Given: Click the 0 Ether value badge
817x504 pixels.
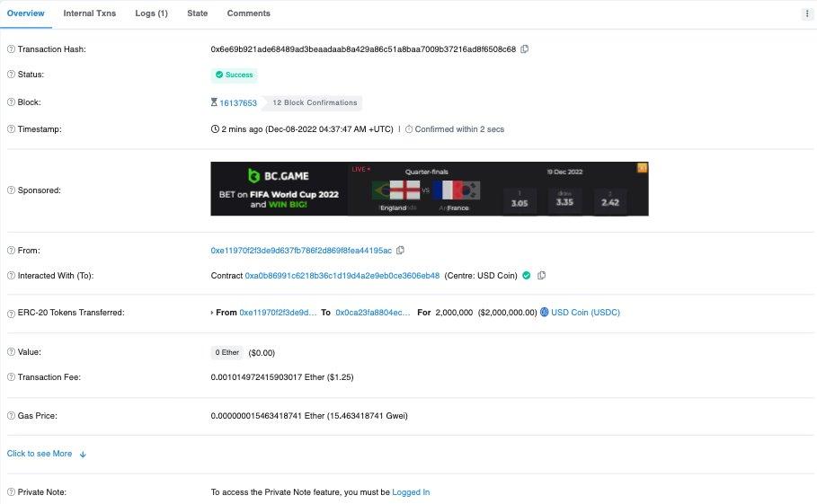Looking at the screenshot, I should [226, 352].
